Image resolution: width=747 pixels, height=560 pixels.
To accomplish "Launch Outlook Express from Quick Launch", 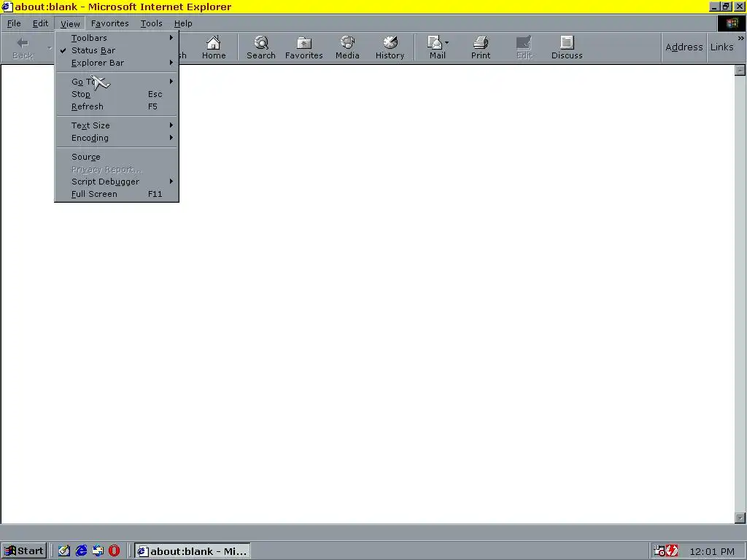I will (x=98, y=551).
